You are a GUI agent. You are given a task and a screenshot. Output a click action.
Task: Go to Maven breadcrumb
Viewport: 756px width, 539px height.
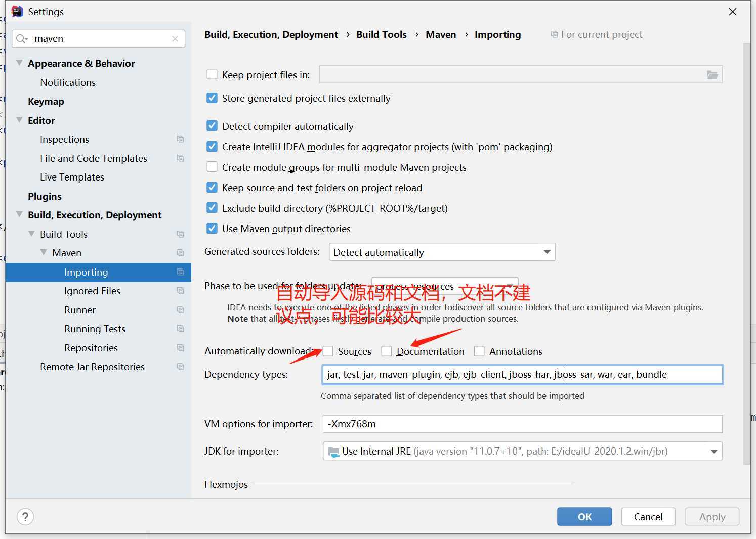pos(441,34)
